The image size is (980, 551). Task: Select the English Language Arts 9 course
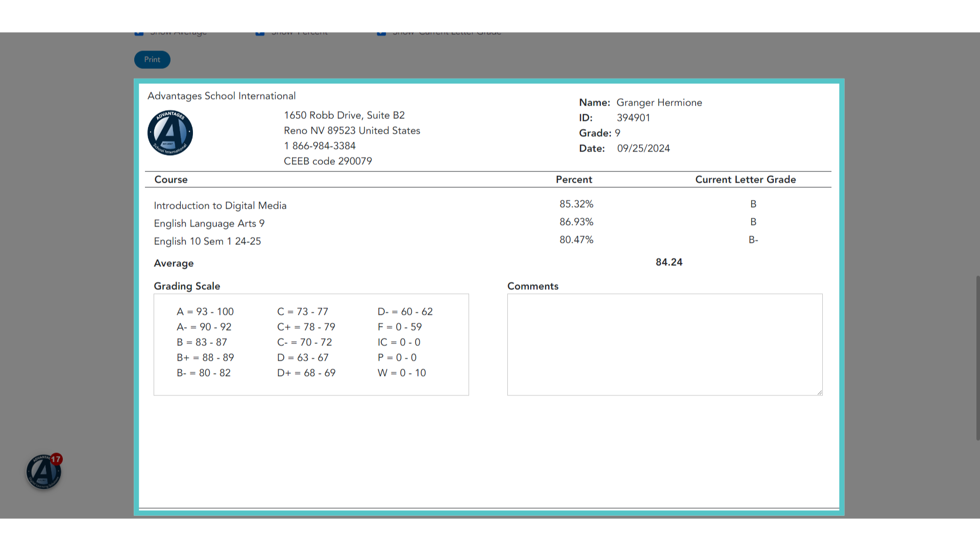(209, 223)
